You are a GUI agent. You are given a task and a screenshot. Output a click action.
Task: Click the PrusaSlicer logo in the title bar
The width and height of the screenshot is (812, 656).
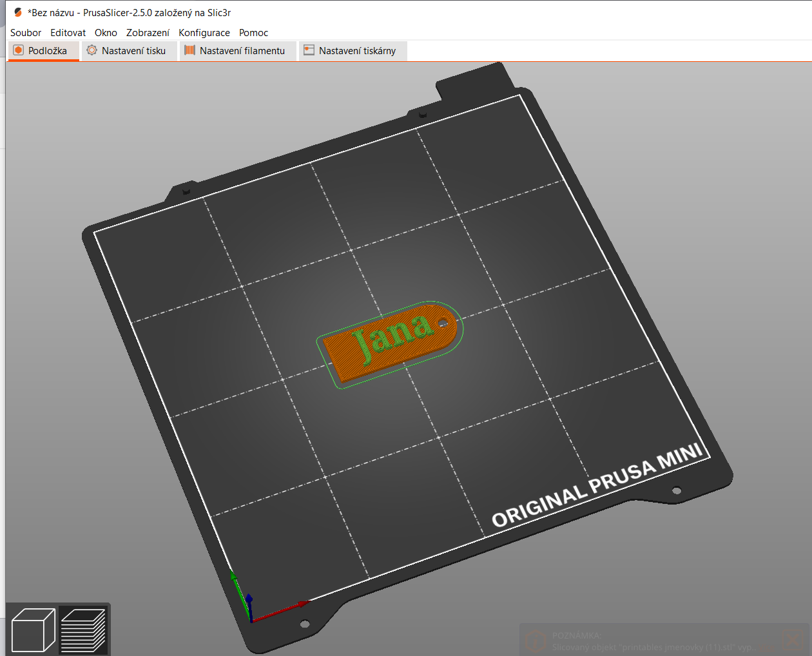(x=18, y=12)
